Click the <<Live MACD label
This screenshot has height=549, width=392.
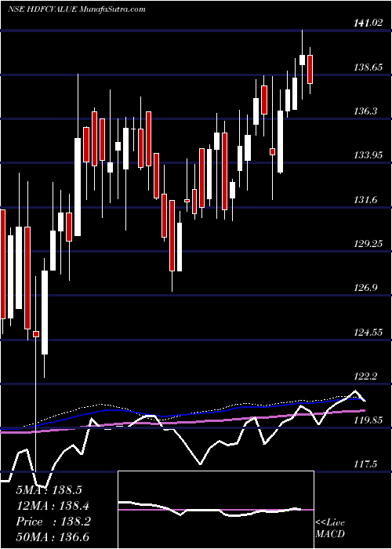tap(330, 528)
